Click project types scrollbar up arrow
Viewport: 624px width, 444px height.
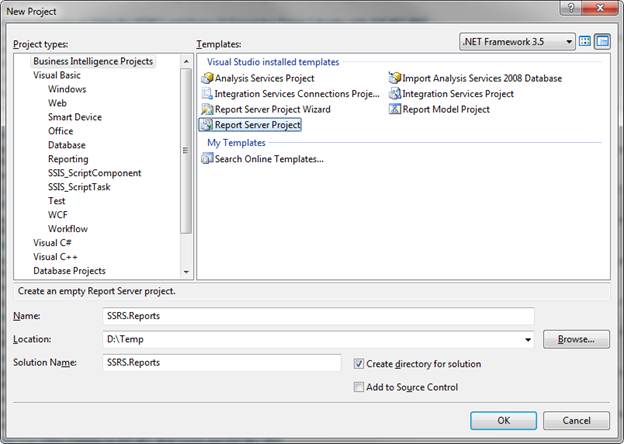tap(186, 61)
